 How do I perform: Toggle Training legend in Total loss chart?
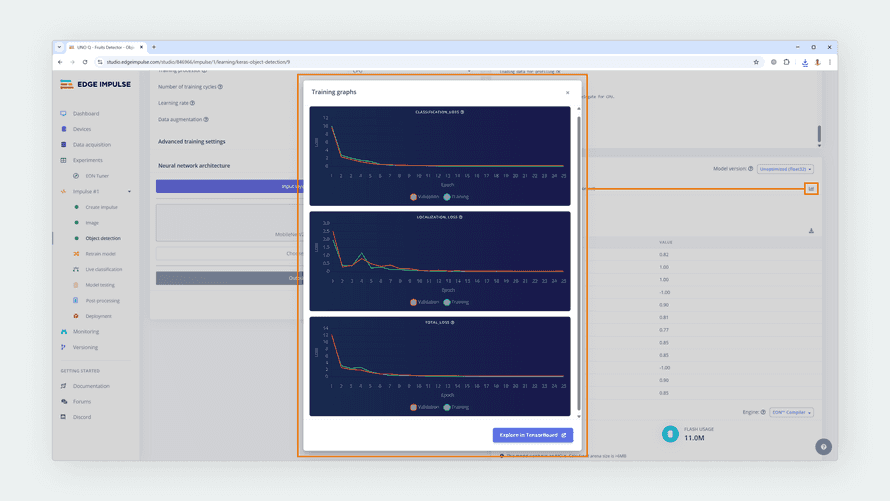pos(456,407)
